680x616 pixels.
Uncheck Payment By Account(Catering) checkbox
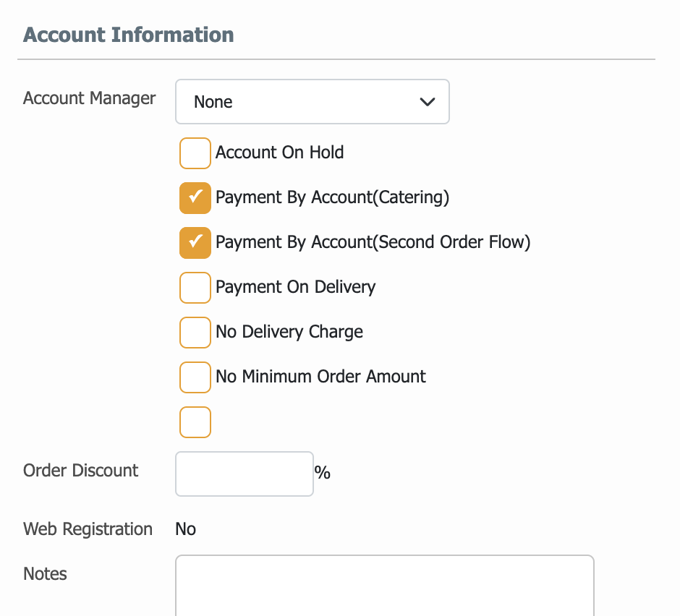coord(195,198)
